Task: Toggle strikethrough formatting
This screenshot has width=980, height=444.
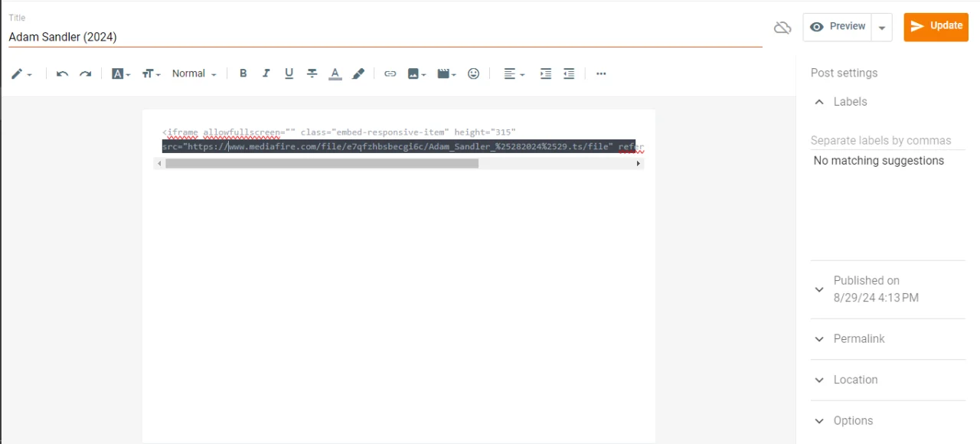Action: coord(312,73)
